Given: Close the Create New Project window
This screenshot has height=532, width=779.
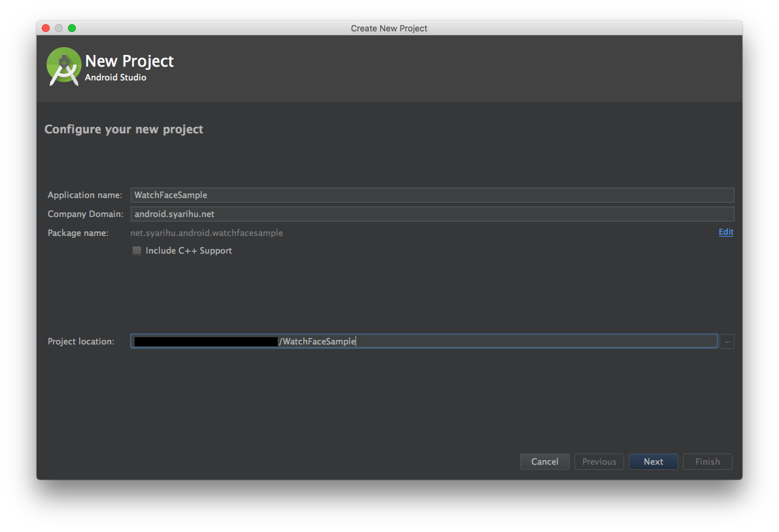Looking at the screenshot, I should [46, 28].
